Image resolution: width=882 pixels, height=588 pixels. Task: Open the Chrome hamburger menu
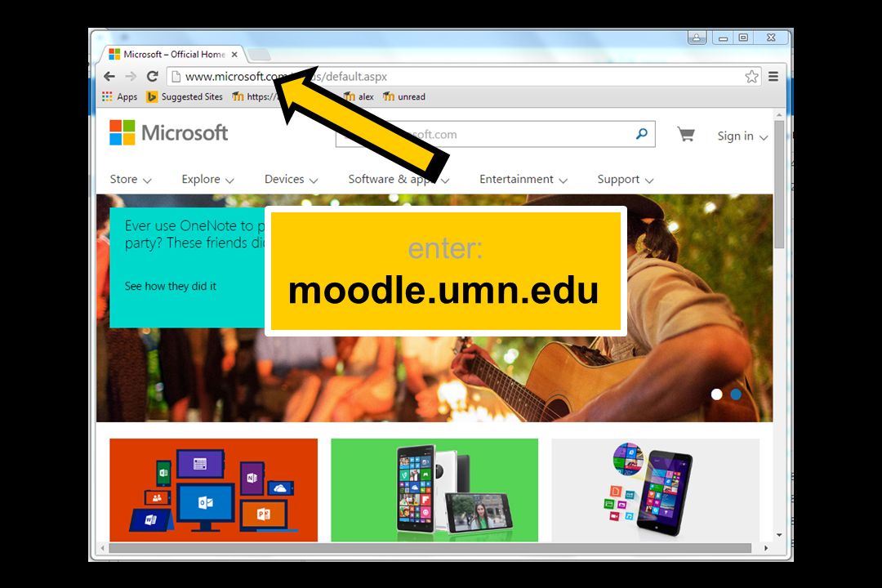click(773, 77)
